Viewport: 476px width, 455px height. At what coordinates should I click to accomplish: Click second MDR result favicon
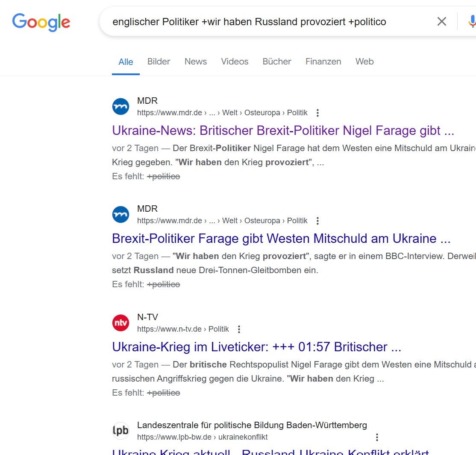pyautogui.click(x=120, y=215)
